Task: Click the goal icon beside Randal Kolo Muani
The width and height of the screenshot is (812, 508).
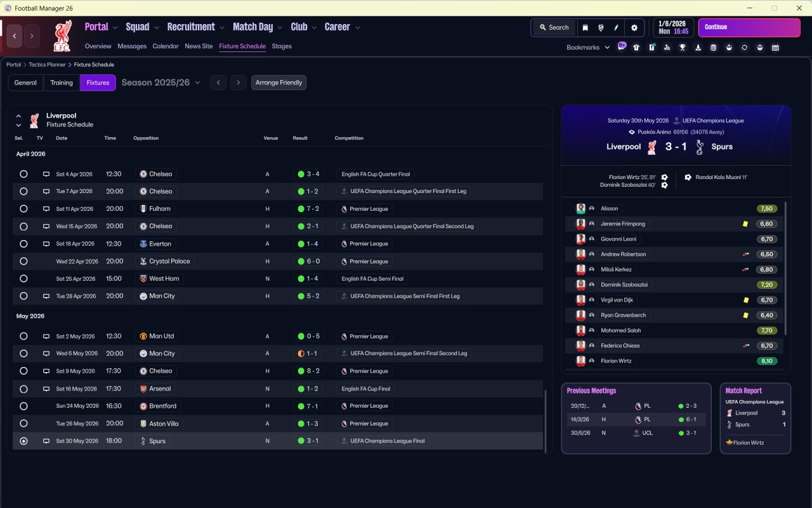Action: (688, 177)
